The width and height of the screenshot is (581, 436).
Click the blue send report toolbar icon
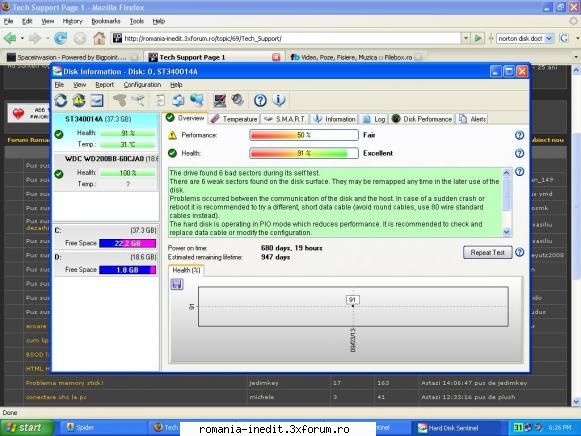(179, 100)
